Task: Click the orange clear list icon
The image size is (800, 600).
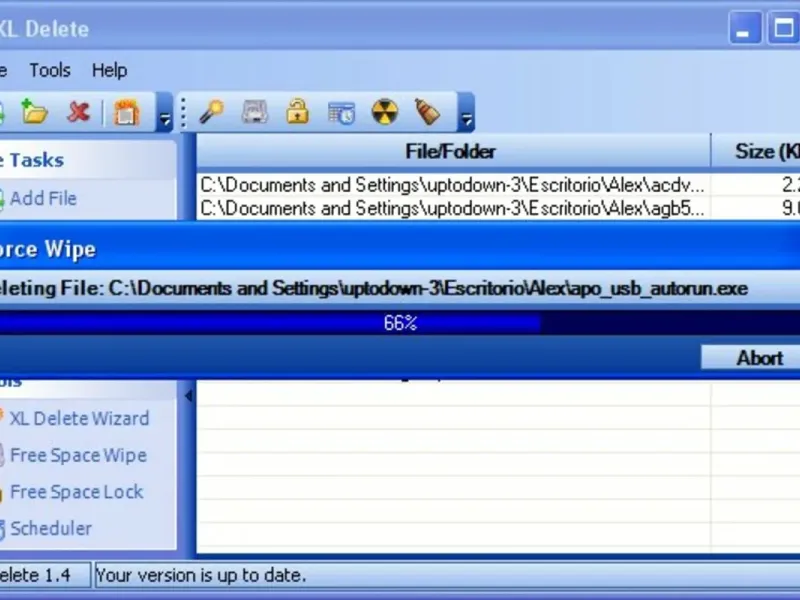Action: (127, 112)
